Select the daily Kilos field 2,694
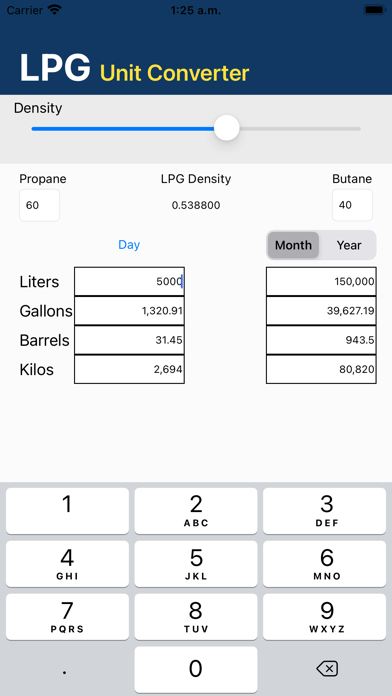Viewport: 392px width, 696px height. (129, 369)
